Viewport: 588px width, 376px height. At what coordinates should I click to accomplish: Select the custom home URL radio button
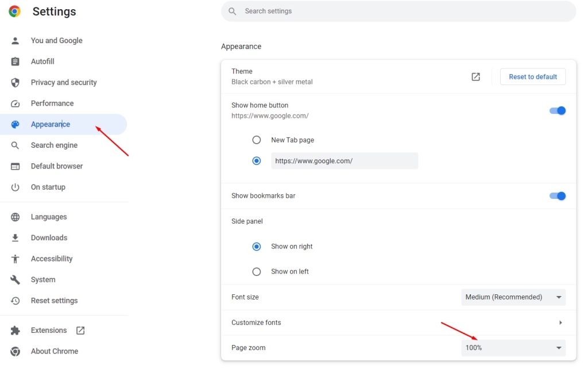[x=257, y=161]
